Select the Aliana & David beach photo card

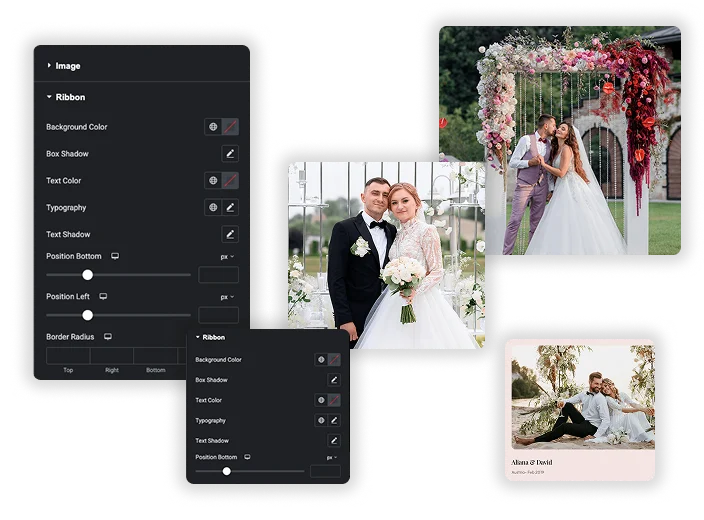580,410
